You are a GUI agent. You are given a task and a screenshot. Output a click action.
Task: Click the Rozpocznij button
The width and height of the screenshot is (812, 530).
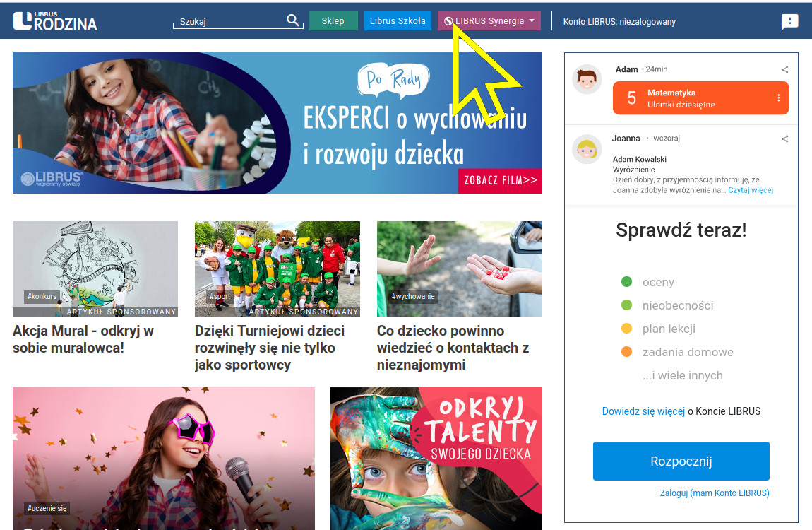[681, 461]
